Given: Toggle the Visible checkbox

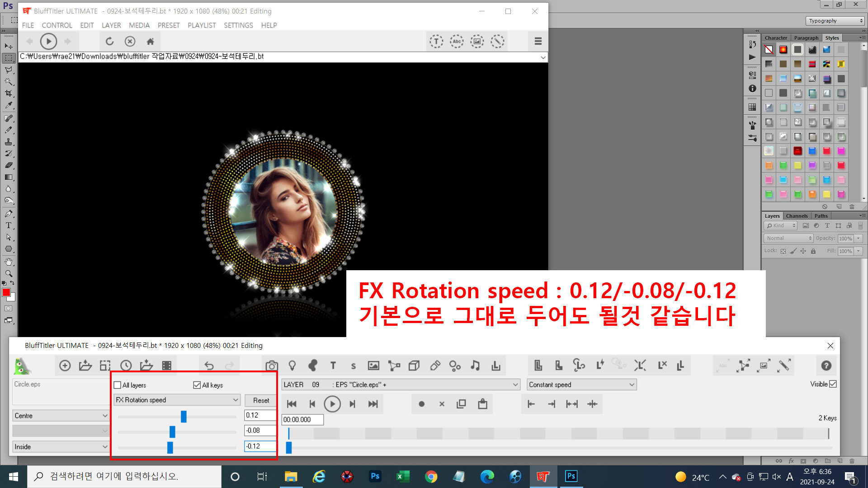Looking at the screenshot, I should [x=833, y=384].
